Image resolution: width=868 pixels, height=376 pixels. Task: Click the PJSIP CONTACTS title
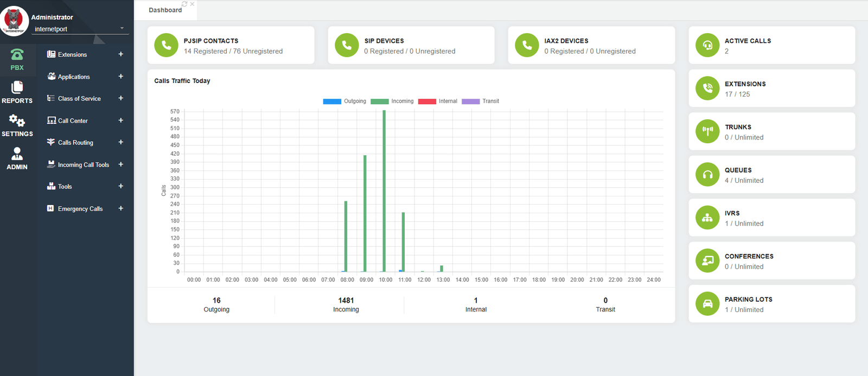coord(211,41)
